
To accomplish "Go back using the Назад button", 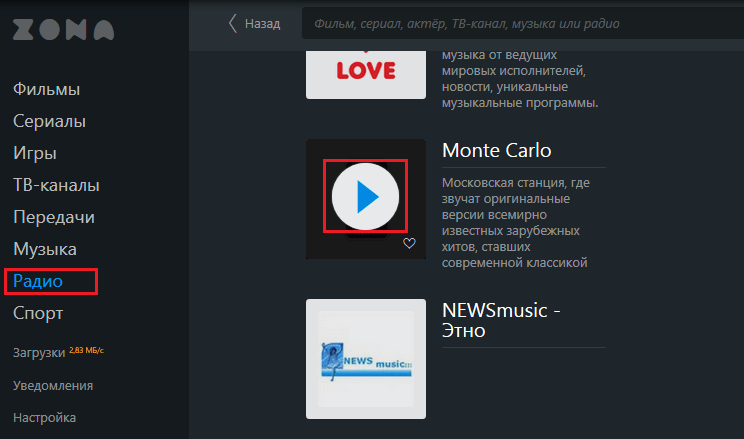I will tap(255, 23).
